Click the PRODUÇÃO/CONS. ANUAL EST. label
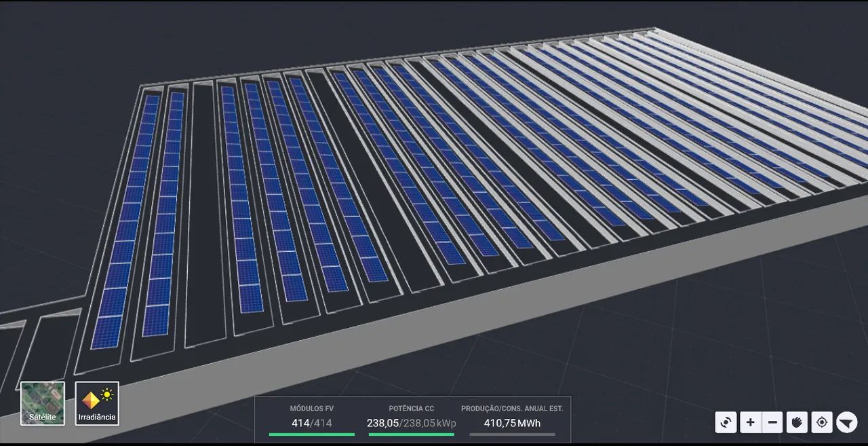 click(512, 409)
